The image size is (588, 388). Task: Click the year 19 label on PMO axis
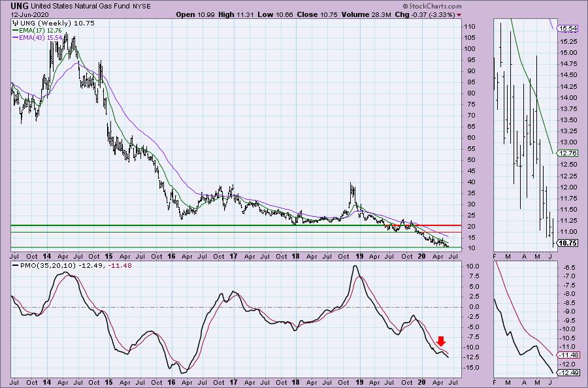[357, 382]
